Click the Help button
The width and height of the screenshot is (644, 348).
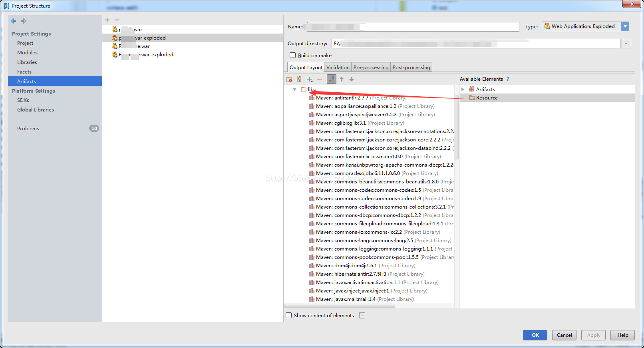(x=623, y=335)
